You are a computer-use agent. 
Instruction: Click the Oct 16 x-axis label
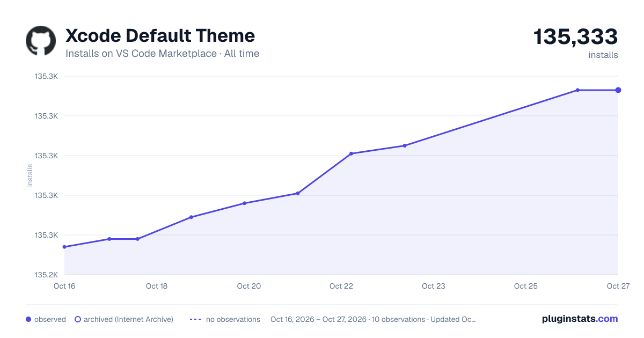coord(64,286)
